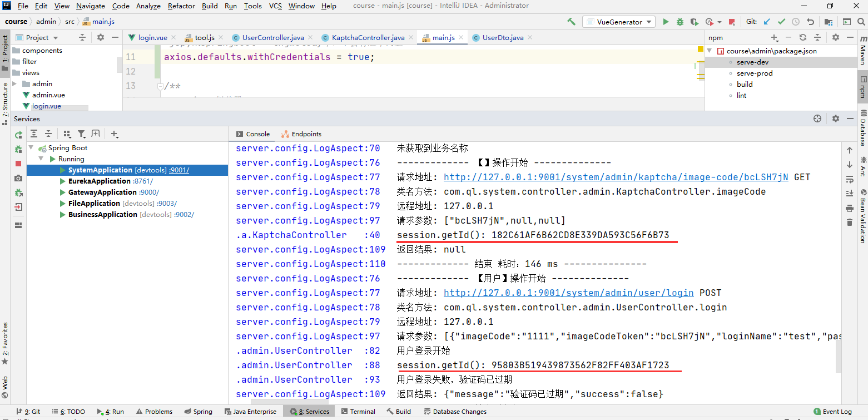
Task: Open the kaptcha image-code URL link
Action: coord(616,177)
